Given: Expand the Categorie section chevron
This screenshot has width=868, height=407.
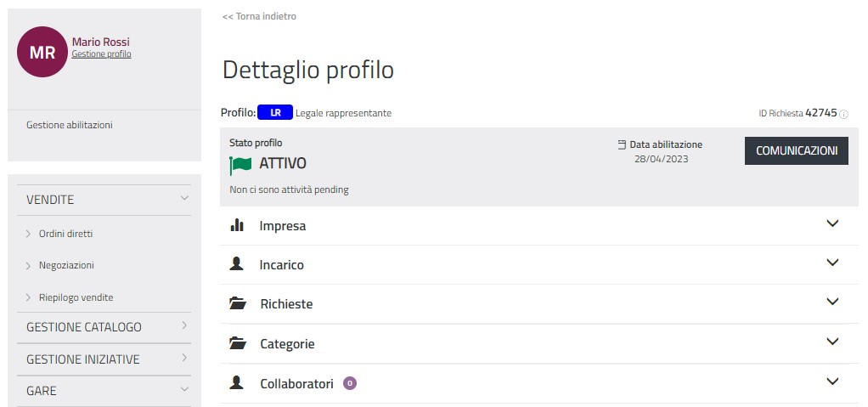Looking at the screenshot, I should [x=832, y=342].
